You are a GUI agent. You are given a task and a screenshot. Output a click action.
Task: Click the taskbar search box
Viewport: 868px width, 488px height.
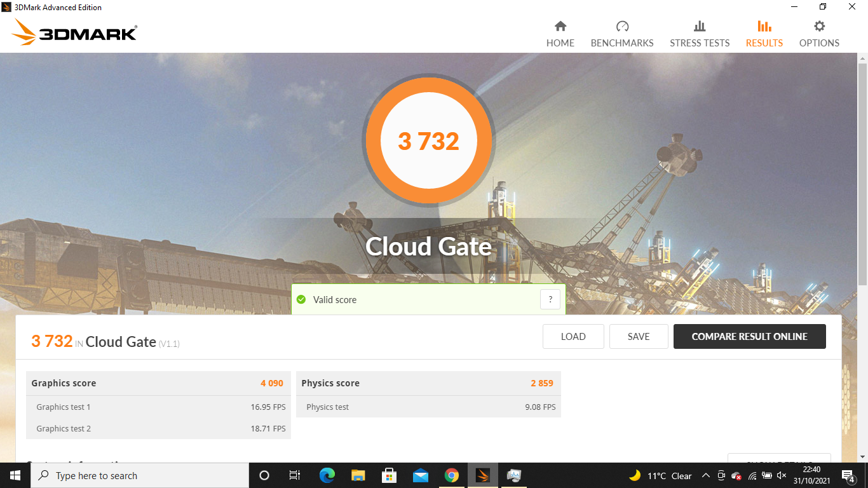tap(139, 475)
